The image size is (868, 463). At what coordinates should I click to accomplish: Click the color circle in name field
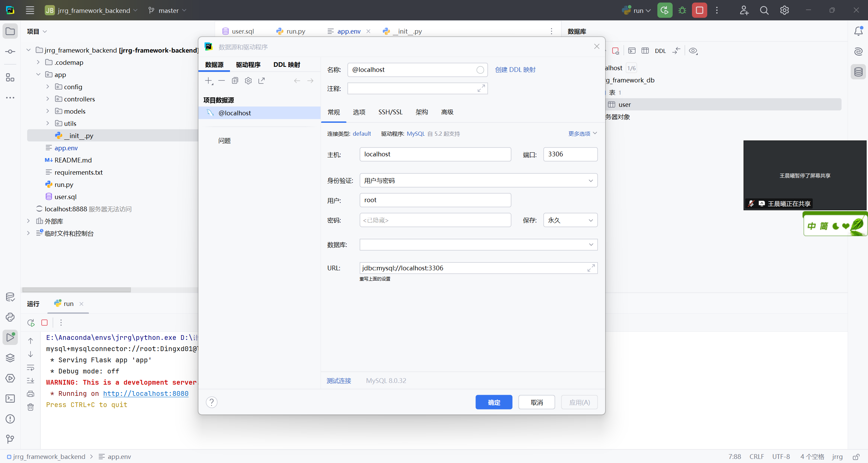click(480, 70)
